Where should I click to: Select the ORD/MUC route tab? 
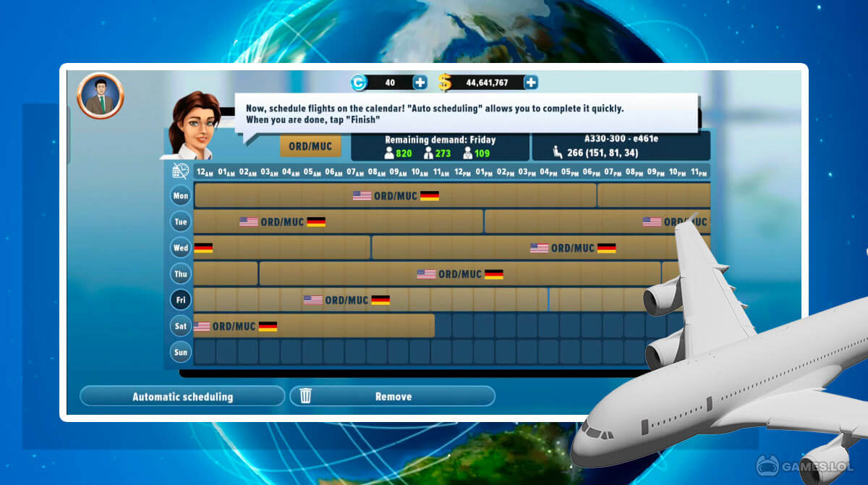click(310, 145)
